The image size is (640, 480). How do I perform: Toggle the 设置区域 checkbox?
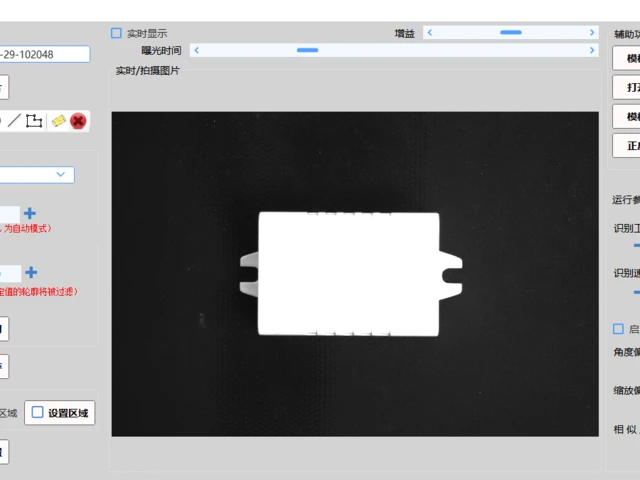coord(38,412)
